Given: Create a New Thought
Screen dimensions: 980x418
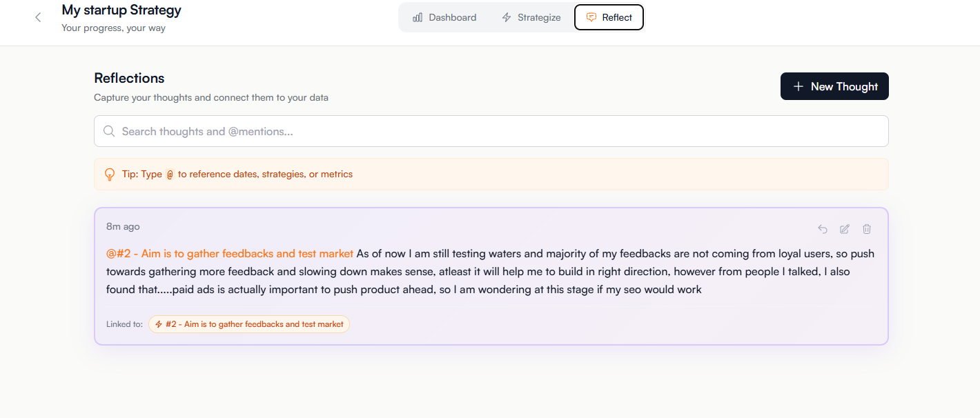Looking at the screenshot, I should coord(834,86).
